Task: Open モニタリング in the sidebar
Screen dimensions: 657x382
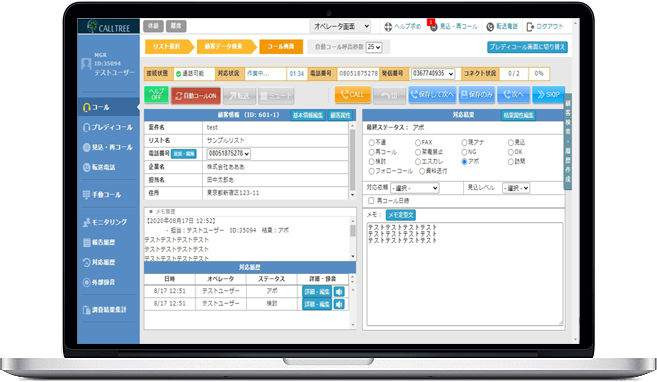Action: tap(105, 222)
